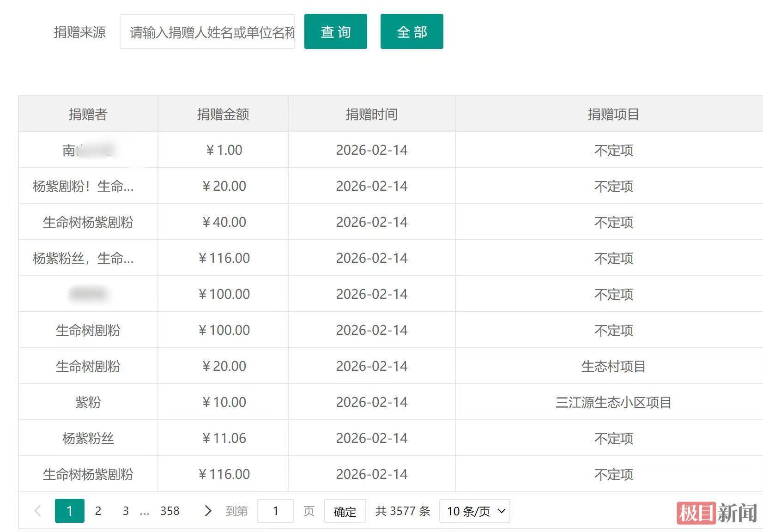This screenshot has height=532, width=763.
Task: Click the 捐赠者 column header
Action: [88, 114]
